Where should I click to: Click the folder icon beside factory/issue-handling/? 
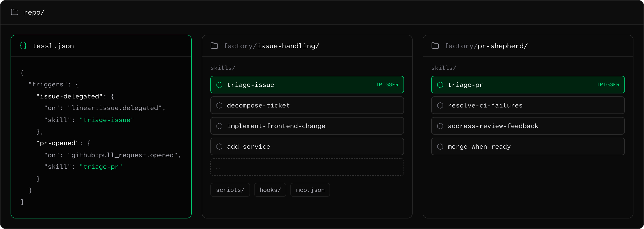pos(214,46)
